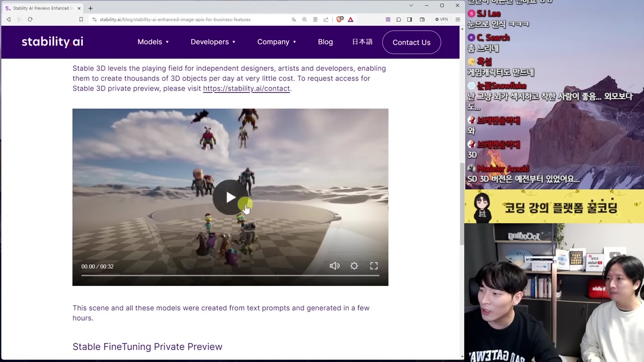Click the stability ai logo
This screenshot has width=644, height=362.
[x=53, y=42]
